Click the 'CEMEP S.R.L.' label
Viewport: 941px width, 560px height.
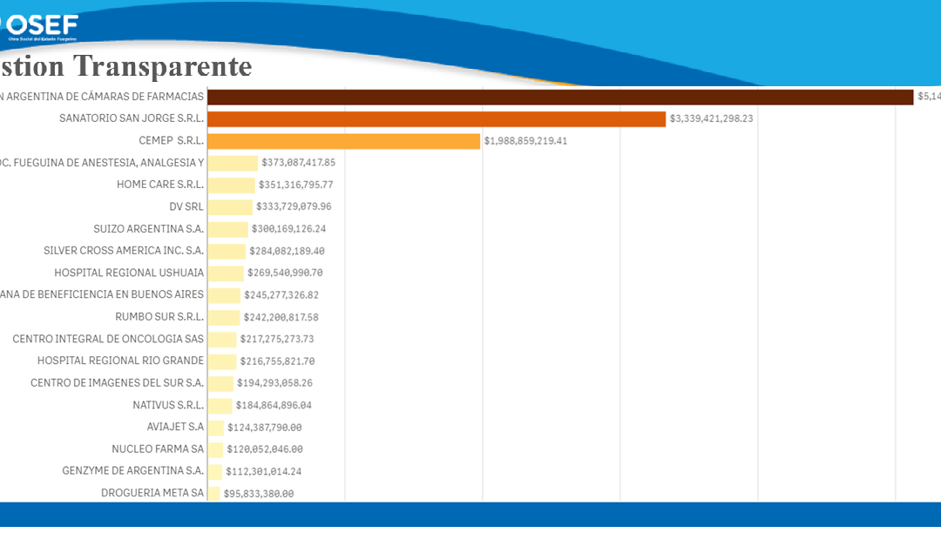[x=171, y=141]
